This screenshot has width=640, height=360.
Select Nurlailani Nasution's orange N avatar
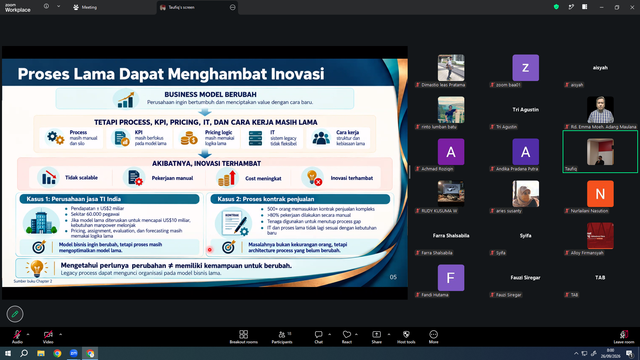pyautogui.click(x=600, y=194)
